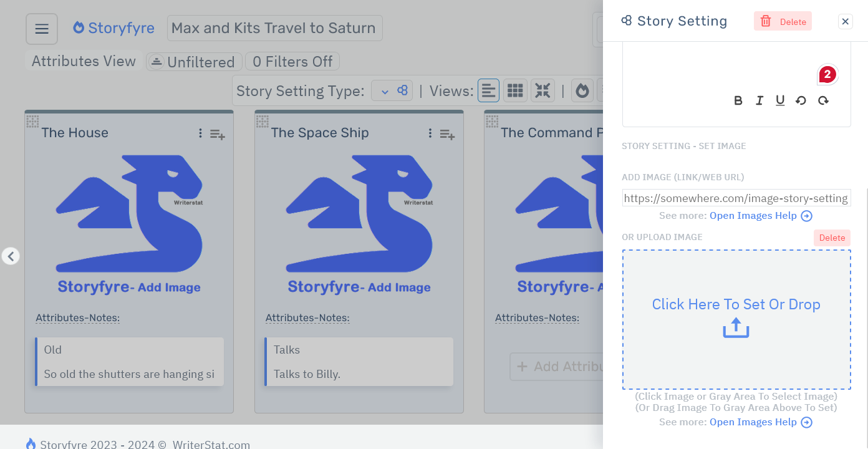
Task: Click the flame icon next to Views
Action: (582, 90)
